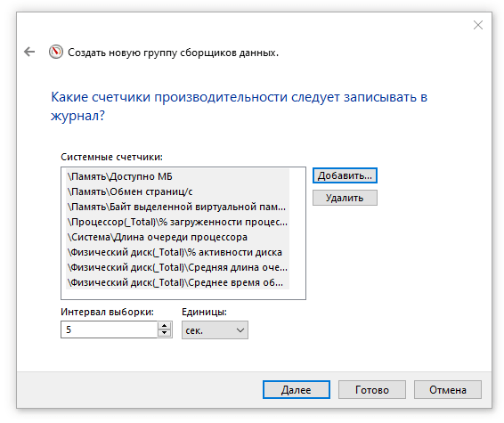Focus the Интервал выборки input field
The image size is (504, 423).
tap(110, 329)
